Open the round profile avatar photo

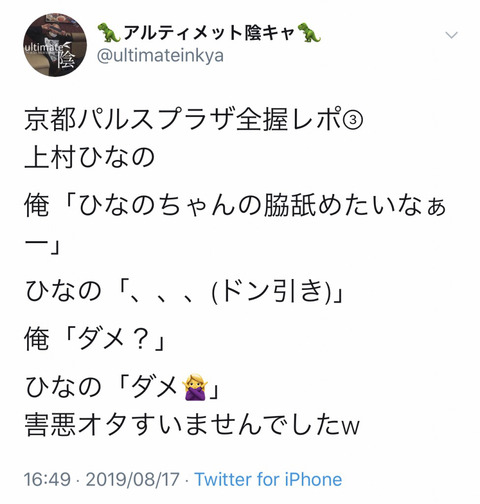pos(55,45)
